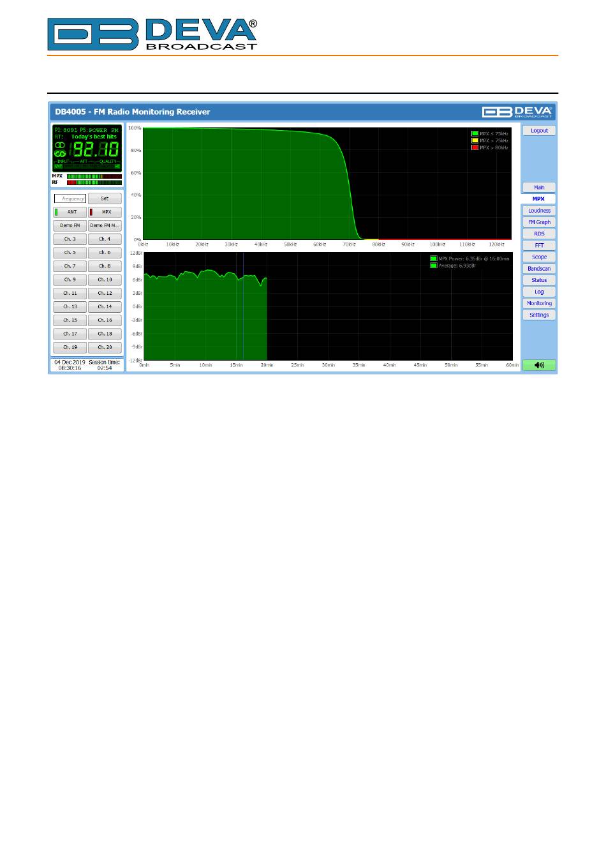
Task: Click the RF level meter bar
Action: click(x=94, y=182)
